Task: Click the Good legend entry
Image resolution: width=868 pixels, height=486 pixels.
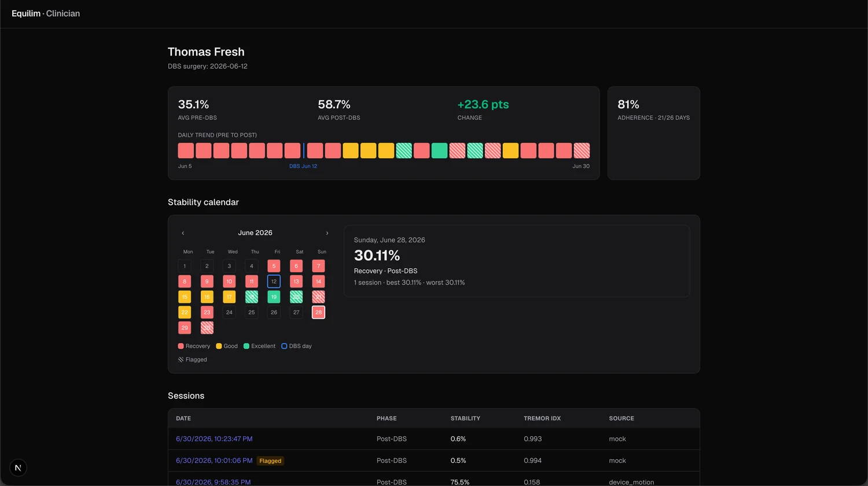Action: click(227, 346)
